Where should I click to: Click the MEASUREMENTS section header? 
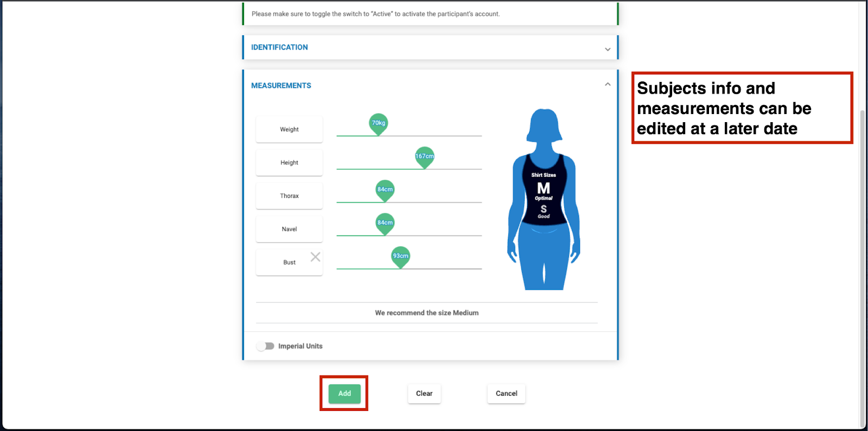click(281, 85)
